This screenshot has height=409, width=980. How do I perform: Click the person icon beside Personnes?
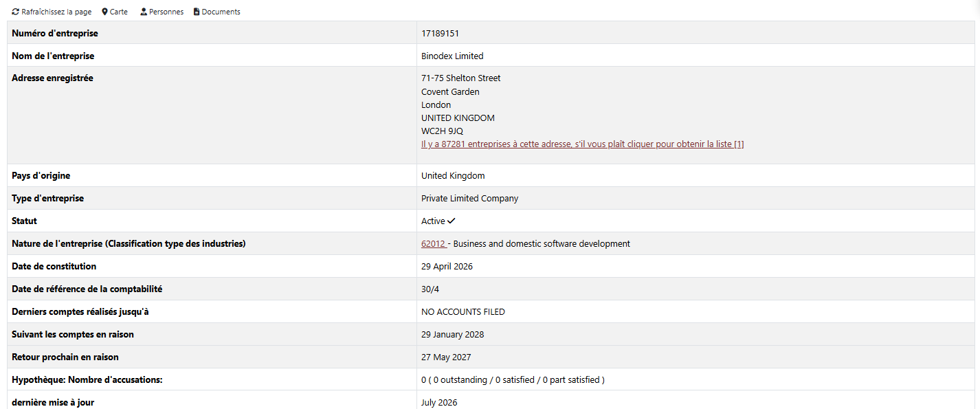(144, 12)
